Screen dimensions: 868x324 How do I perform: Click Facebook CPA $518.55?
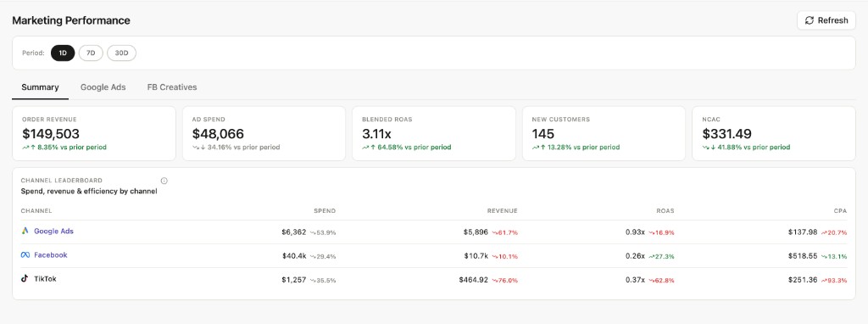pos(803,256)
